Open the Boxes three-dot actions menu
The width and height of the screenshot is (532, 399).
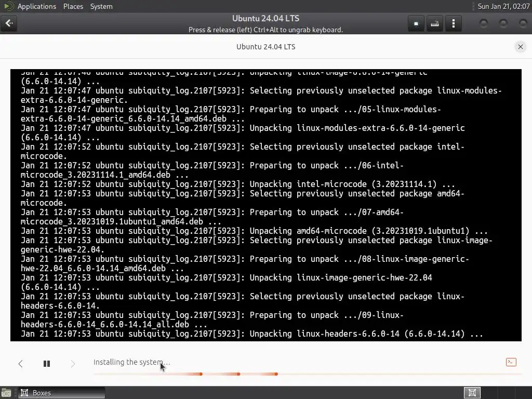453,24
